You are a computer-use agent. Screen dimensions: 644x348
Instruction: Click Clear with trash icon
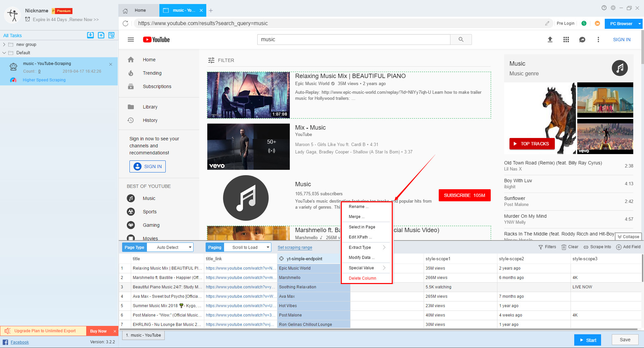coord(570,247)
